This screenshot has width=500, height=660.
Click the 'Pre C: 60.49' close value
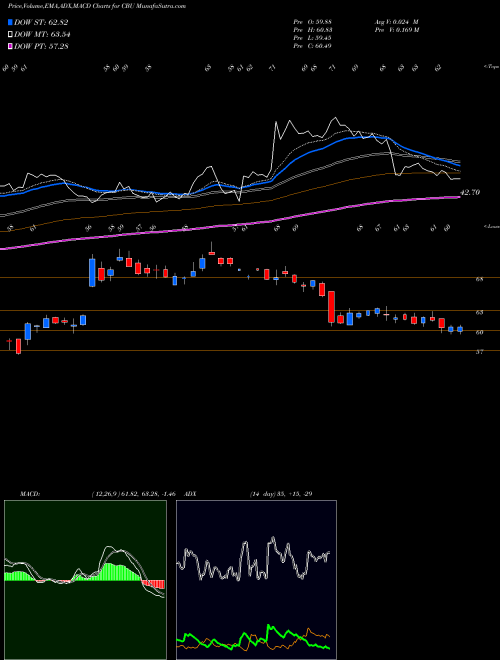pyautogui.click(x=312, y=46)
